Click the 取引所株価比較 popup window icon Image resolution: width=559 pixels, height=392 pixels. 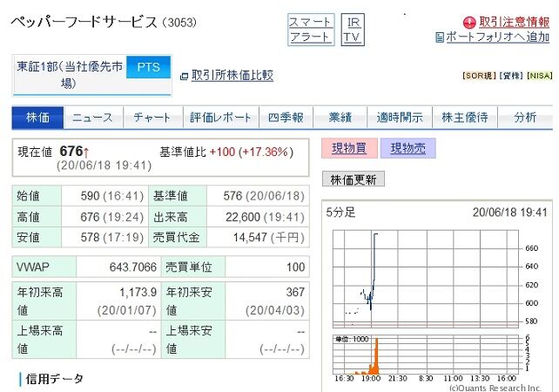click(184, 76)
